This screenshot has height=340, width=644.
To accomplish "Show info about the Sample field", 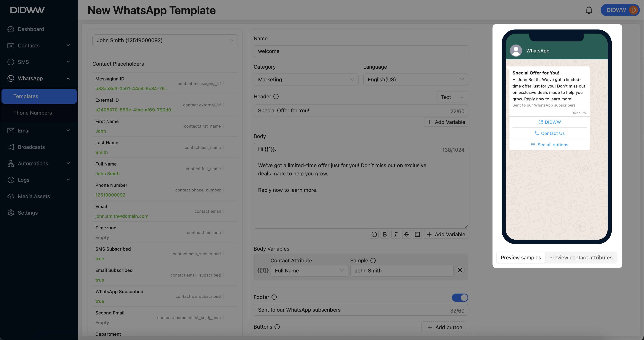I will [373, 261].
